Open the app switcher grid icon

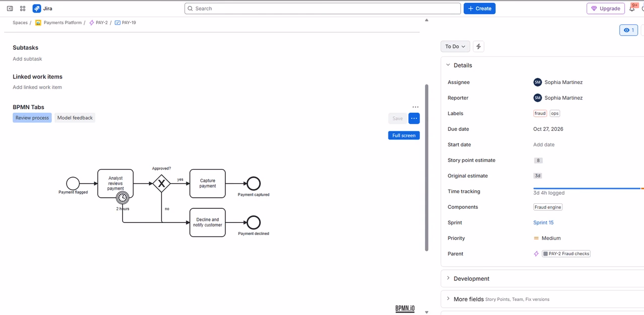(23, 9)
